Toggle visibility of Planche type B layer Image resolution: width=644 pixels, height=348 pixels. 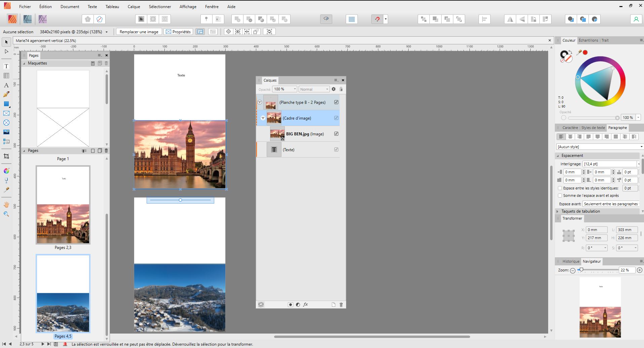pyautogui.click(x=336, y=102)
